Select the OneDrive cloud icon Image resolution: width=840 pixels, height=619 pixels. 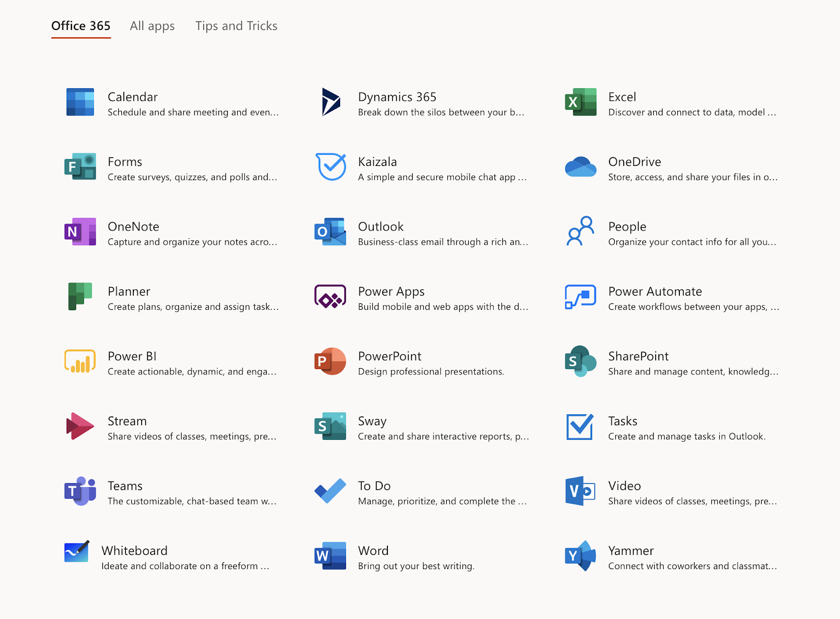tap(581, 166)
